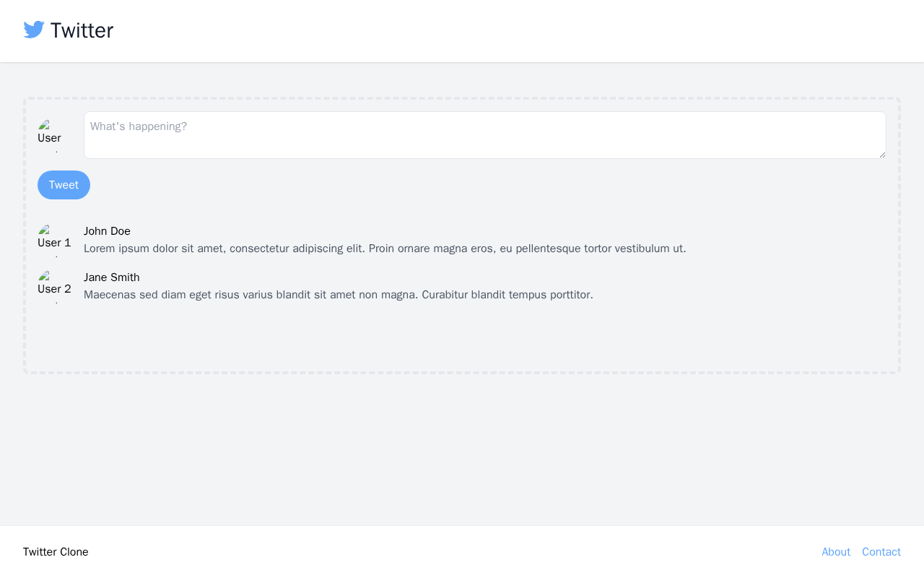Click the Twitter heading text in header
Screen dimensions: 924x578
[82, 30]
